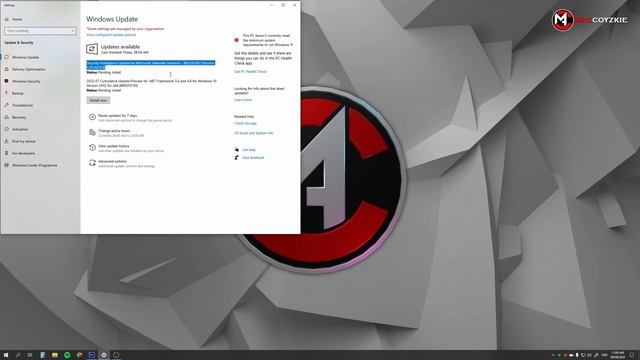Screen dimensions: 640x360
Task: Open View configured update policies link
Action: click(x=111, y=35)
